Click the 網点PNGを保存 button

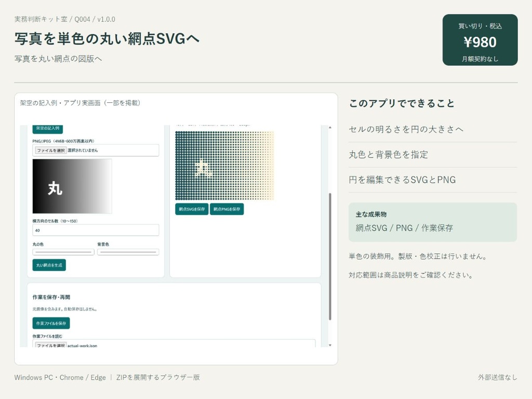tap(227, 209)
